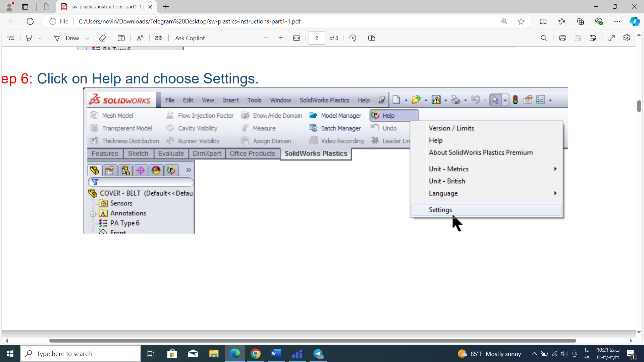Click the Translate icon in PDF toolbar
The width and height of the screenshot is (644, 362).
[159, 38]
